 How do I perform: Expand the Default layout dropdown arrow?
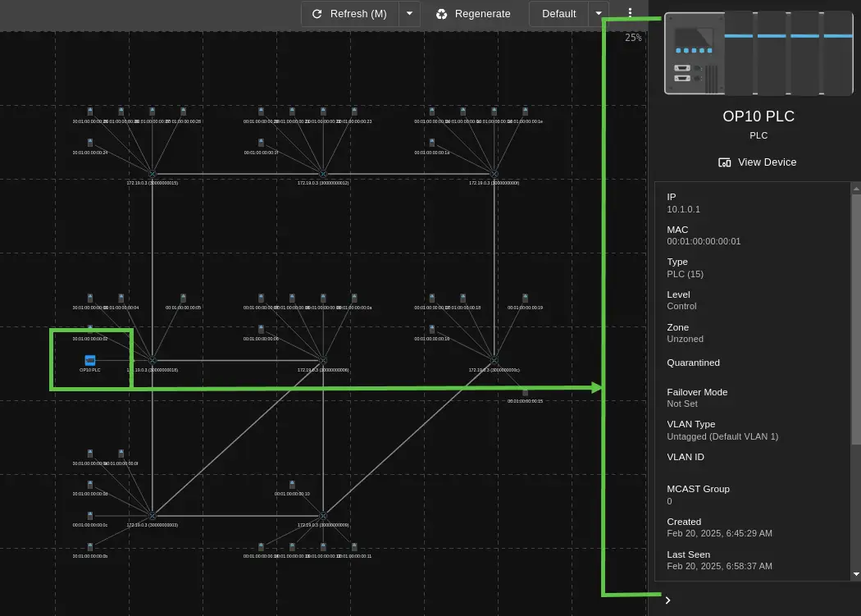pyautogui.click(x=599, y=14)
